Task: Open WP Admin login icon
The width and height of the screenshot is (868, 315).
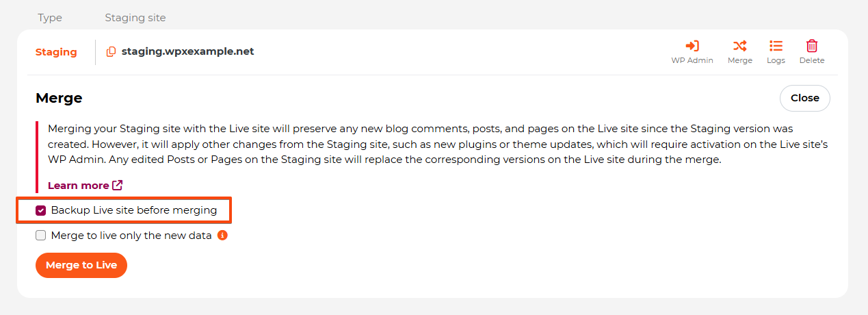Action: pos(692,46)
